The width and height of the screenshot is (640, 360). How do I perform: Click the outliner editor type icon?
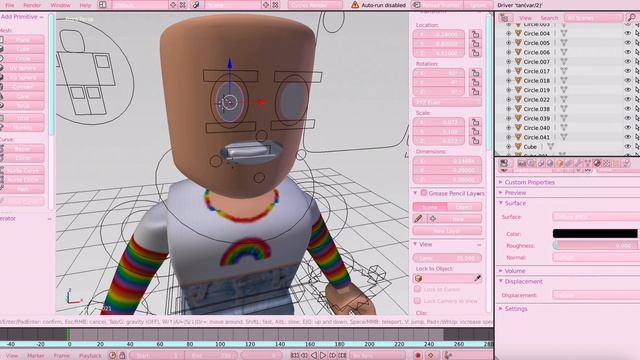tap(504, 18)
